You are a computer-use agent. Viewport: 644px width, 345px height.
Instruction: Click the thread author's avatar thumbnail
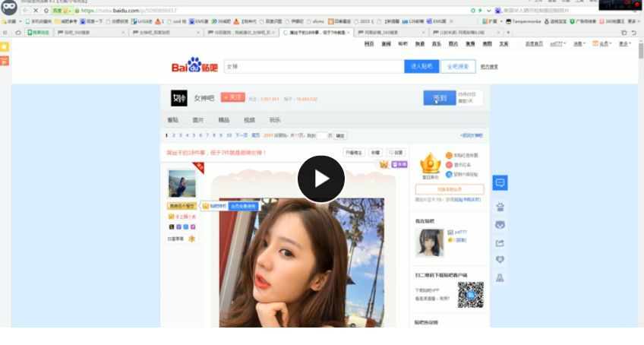pyautogui.click(x=182, y=183)
